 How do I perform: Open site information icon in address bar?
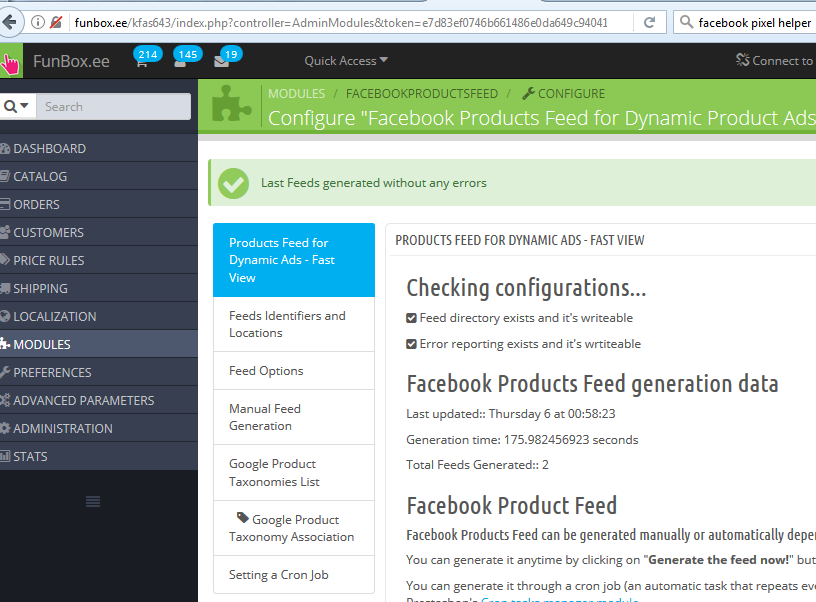click(37, 22)
